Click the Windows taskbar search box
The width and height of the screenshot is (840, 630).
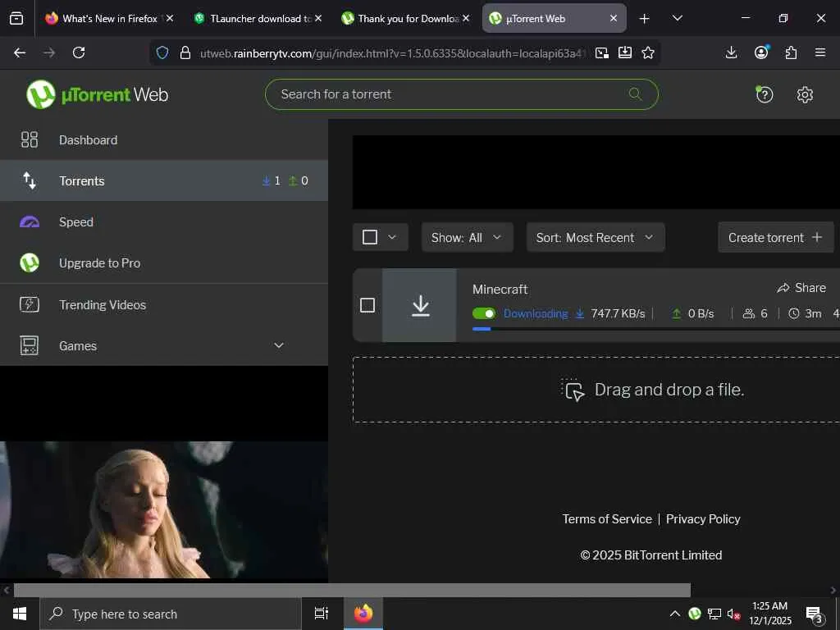pos(171,614)
